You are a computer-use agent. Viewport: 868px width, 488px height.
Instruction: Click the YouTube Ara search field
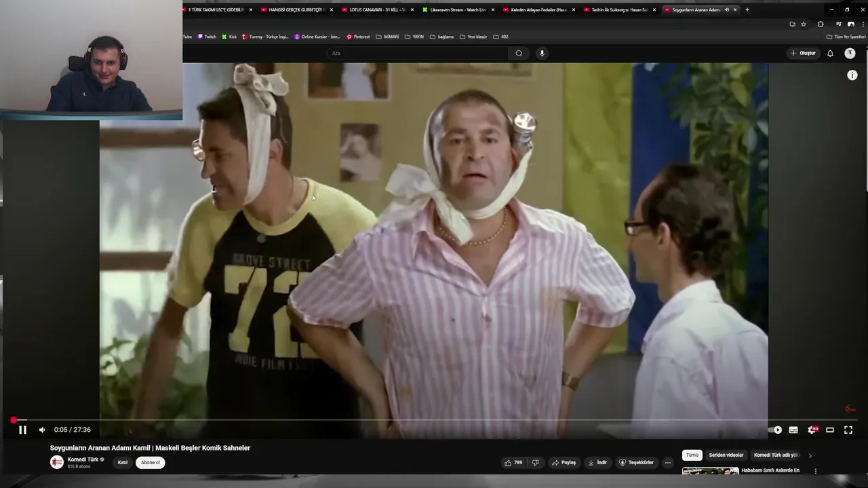pyautogui.click(x=417, y=53)
